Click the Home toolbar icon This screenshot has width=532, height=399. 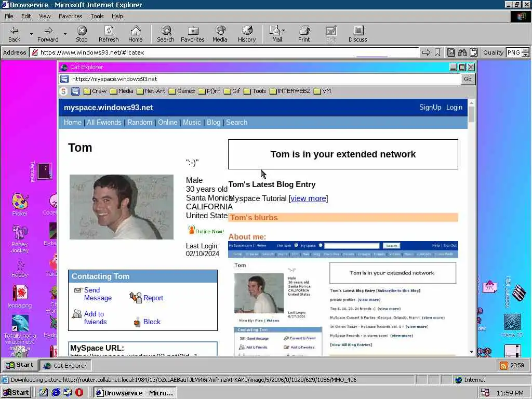(136, 34)
